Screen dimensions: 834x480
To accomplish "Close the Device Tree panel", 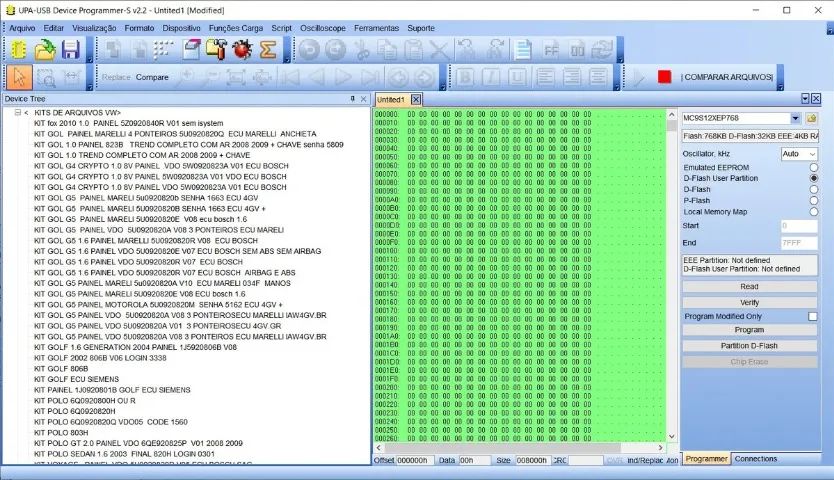I will click(x=364, y=99).
